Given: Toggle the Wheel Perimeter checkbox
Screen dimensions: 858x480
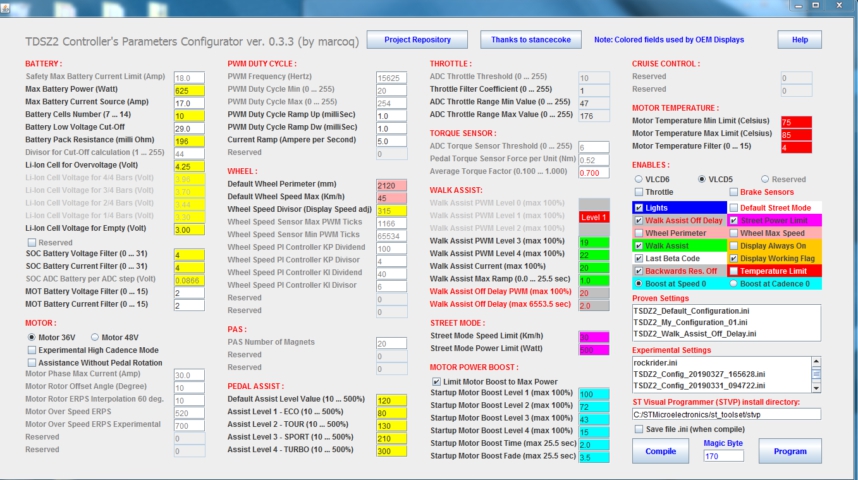Looking at the screenshot, I should tap(639, 233).
